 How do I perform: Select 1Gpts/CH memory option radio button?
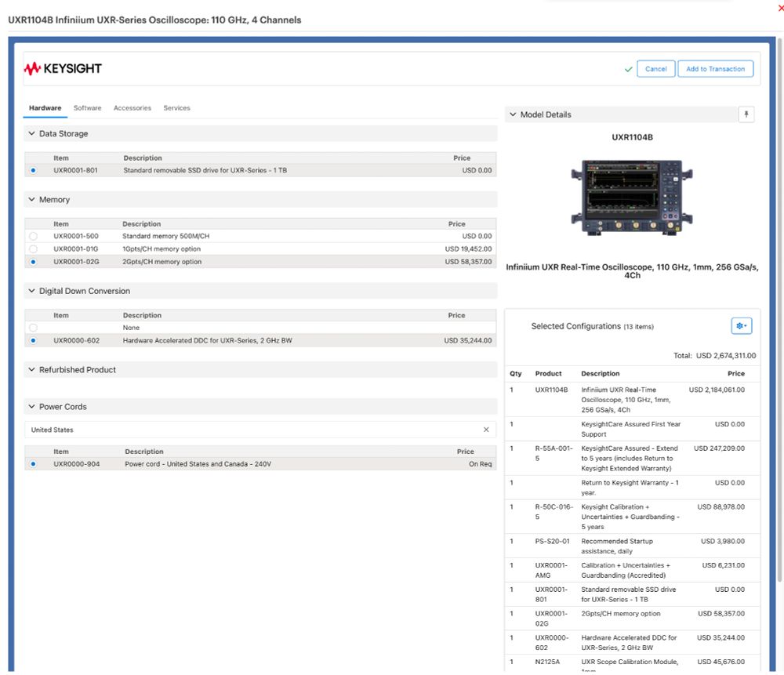[33, 249]
